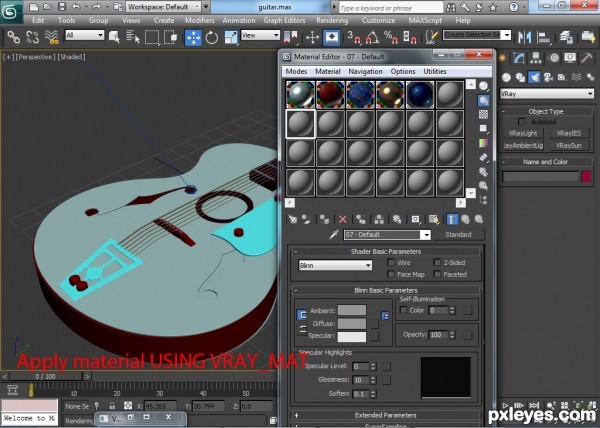The width and height of the screenshot is (600, 428).
Task: Open Select by Name dialog
Action: tap(133, 37)
